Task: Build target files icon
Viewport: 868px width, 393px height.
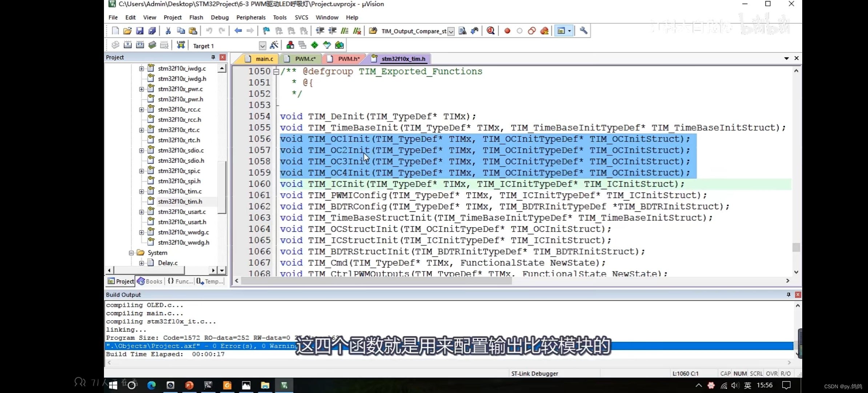Action: coord(128,45)
